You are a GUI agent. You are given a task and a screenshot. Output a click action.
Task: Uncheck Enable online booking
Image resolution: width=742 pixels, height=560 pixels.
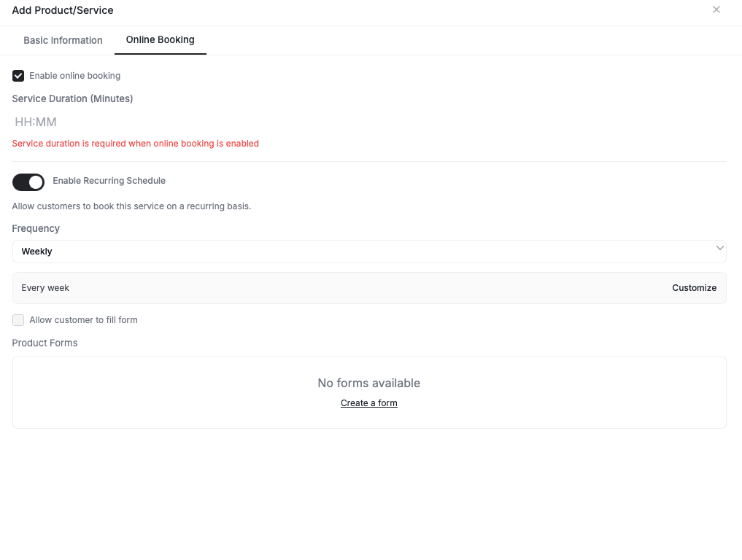18,75
